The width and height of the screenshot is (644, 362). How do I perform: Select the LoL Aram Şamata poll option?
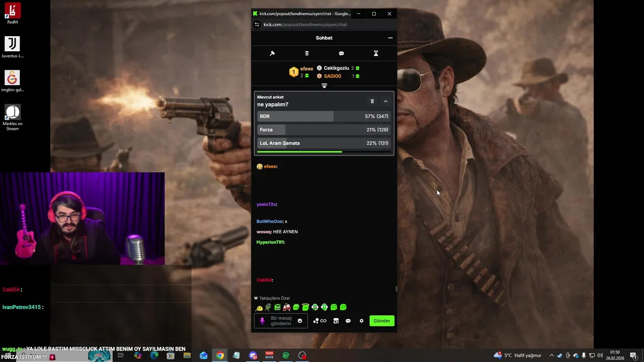click(x=324, y=143)
